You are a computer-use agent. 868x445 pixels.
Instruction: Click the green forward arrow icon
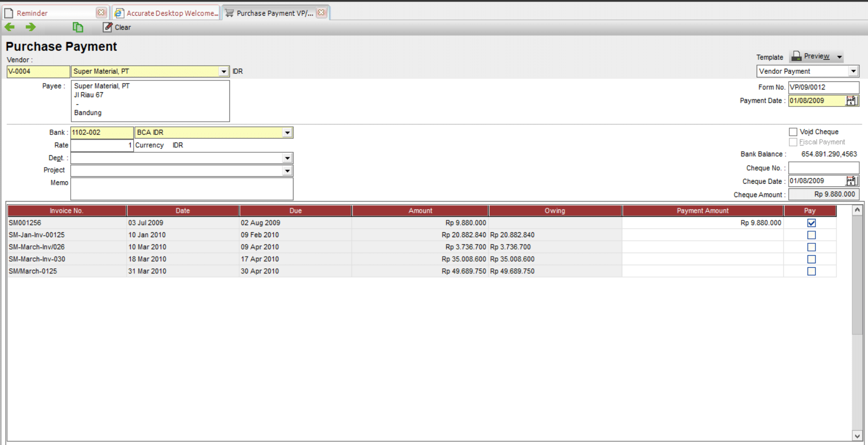click(x=31, y=27)
